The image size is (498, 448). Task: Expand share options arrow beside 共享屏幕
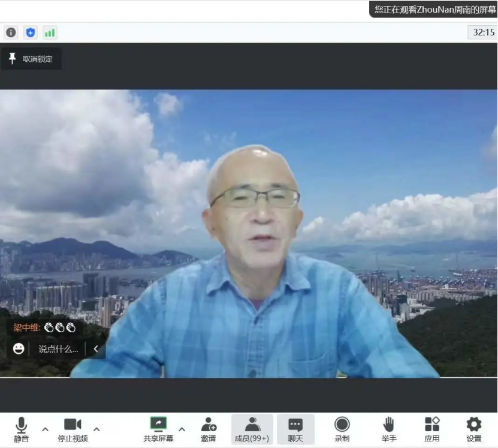[x=182, y=429]
